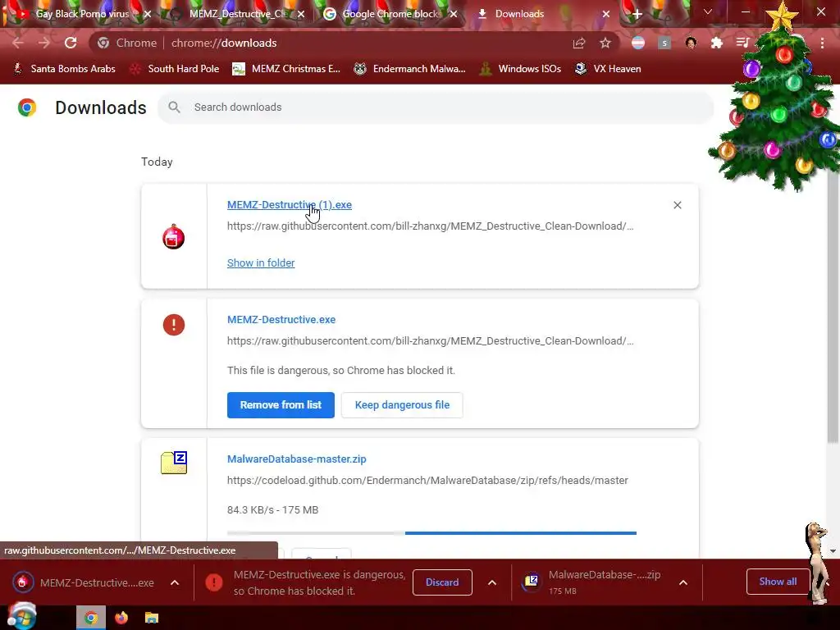840x630 pixels.
Task: Open Santa Bombs Arabs bookmark
Action: tap(65, 69)
